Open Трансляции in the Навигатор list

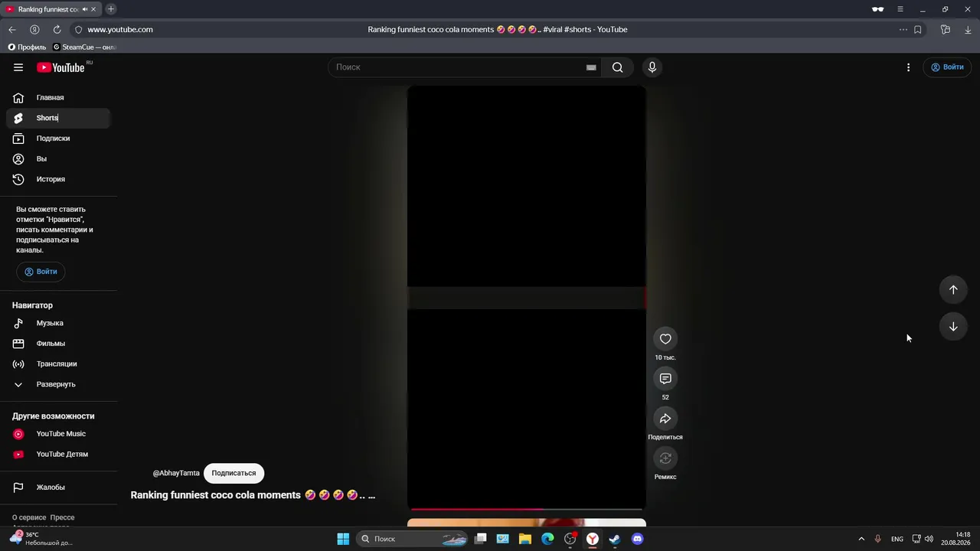58,364
